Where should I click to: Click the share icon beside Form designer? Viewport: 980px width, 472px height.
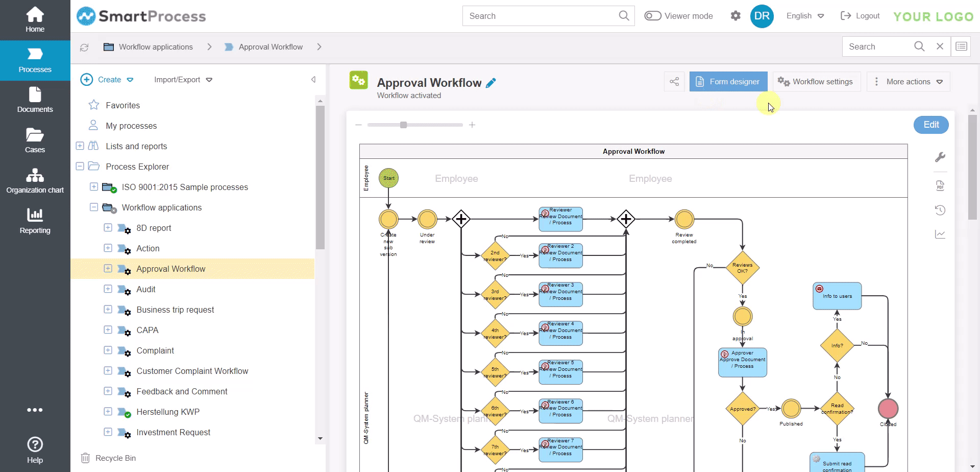(x=674, y=82)
